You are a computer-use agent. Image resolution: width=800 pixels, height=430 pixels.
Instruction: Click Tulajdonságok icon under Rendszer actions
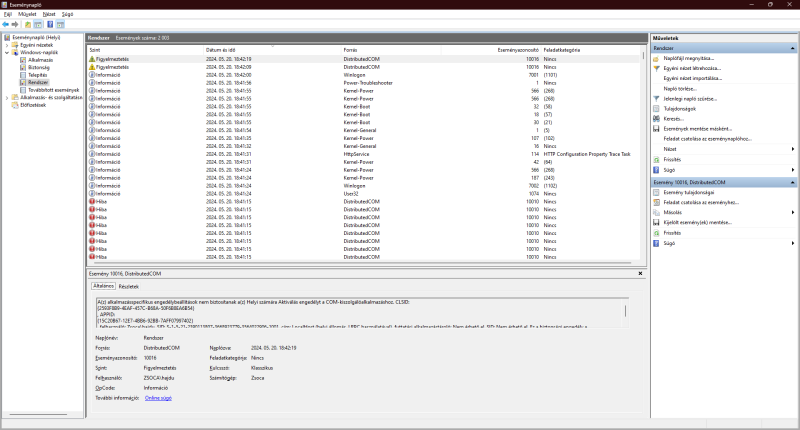point(656,109)
